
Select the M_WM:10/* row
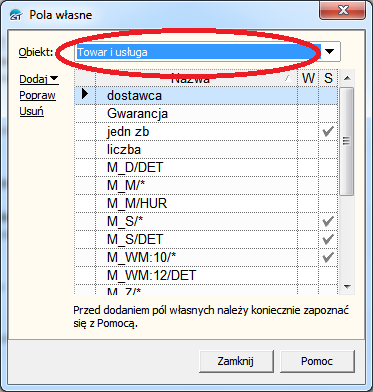click(206, 257)
